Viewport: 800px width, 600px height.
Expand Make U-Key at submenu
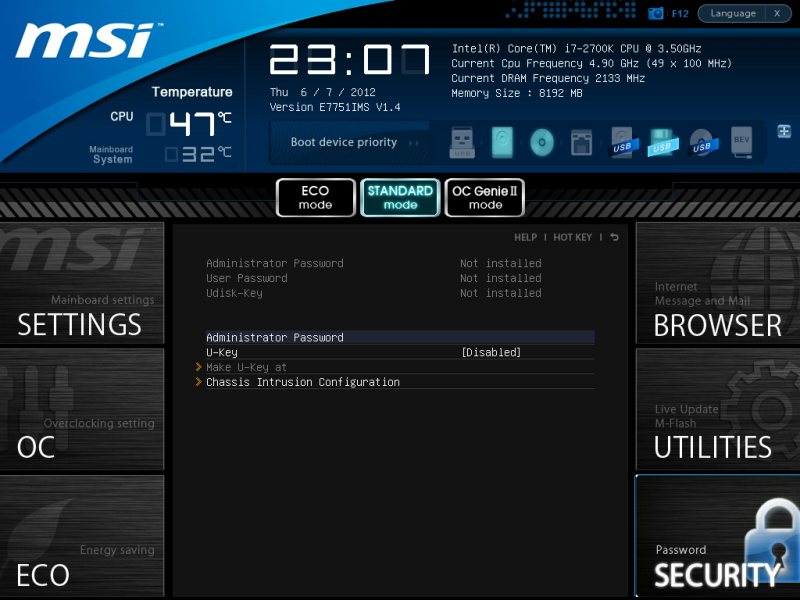400,367
